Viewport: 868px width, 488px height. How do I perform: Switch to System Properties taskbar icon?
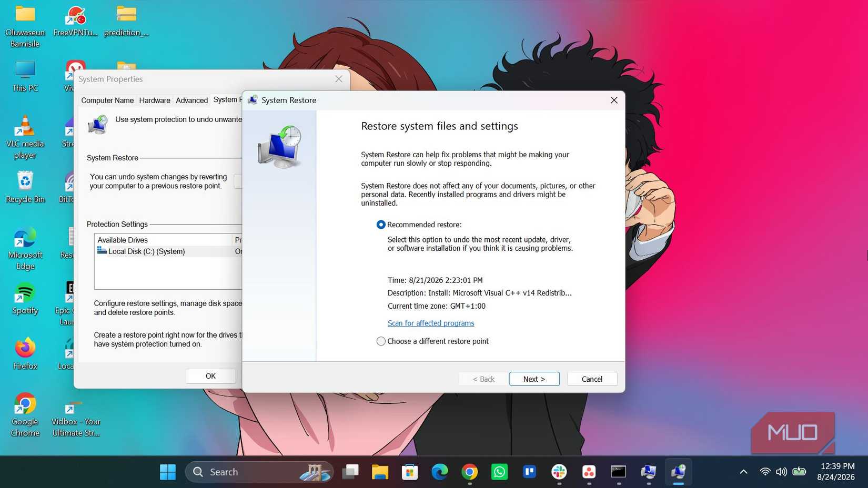point(649,472)
